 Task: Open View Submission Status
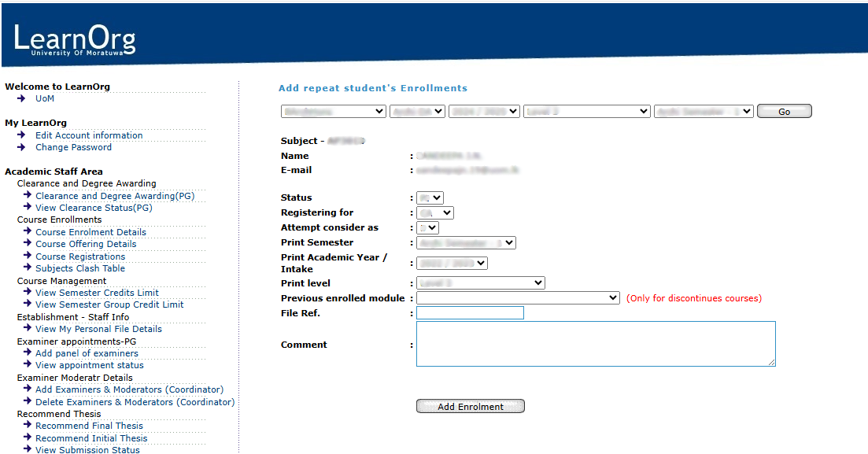(x=87, y=449)
